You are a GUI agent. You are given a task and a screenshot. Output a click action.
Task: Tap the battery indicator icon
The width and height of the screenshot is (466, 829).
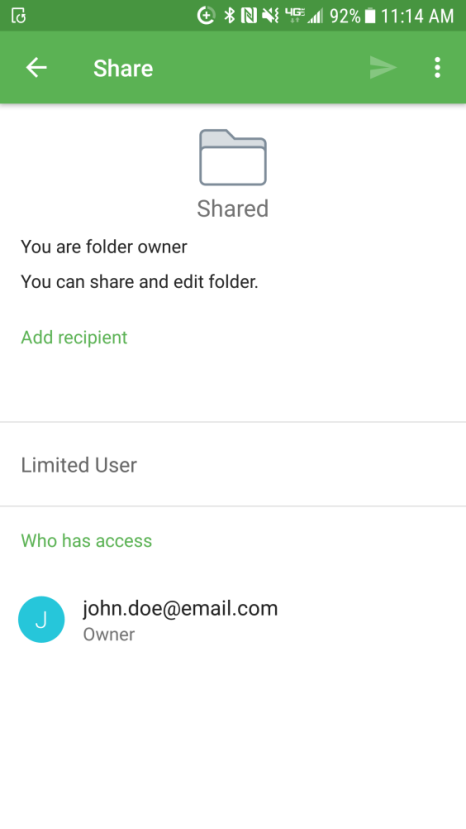point(370,16)
